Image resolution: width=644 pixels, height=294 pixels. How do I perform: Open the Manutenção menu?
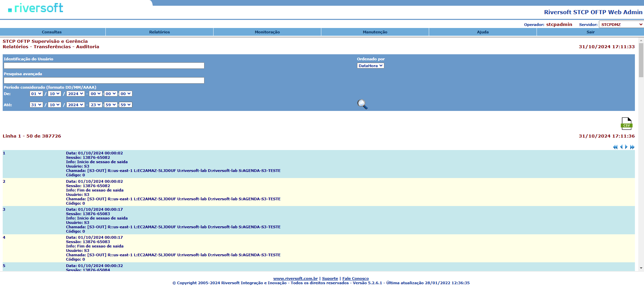(375, 32)
